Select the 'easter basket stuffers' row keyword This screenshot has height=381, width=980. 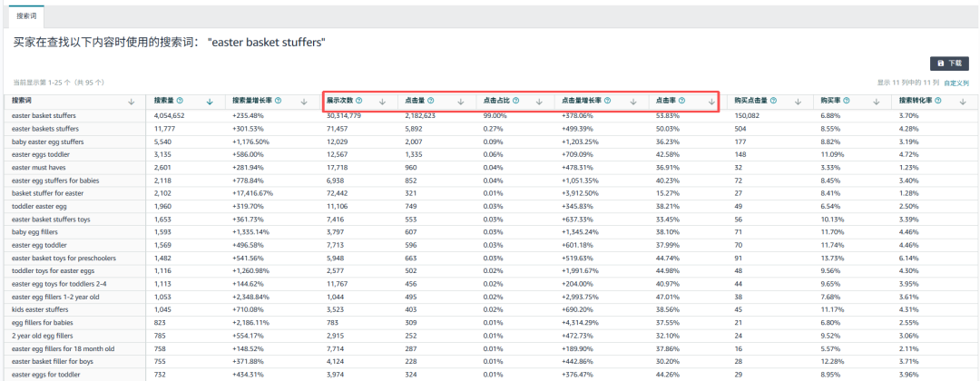point(44,116)
